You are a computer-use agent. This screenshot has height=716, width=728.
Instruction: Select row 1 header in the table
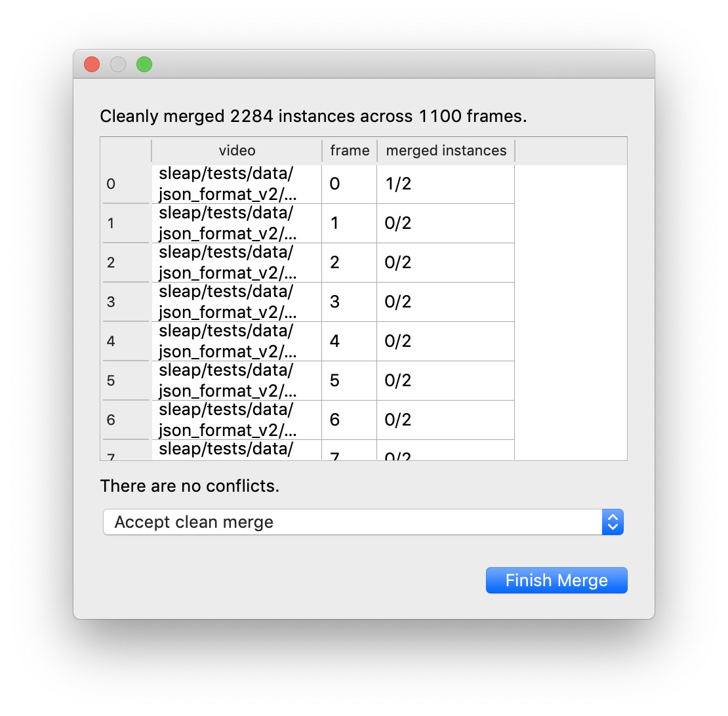[x=125, y=224]
